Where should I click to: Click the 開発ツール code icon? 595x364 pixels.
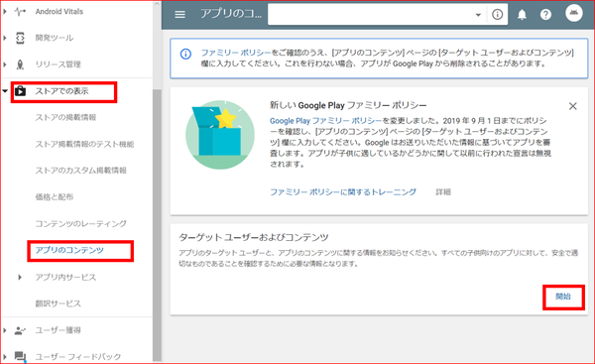(20, 38)
